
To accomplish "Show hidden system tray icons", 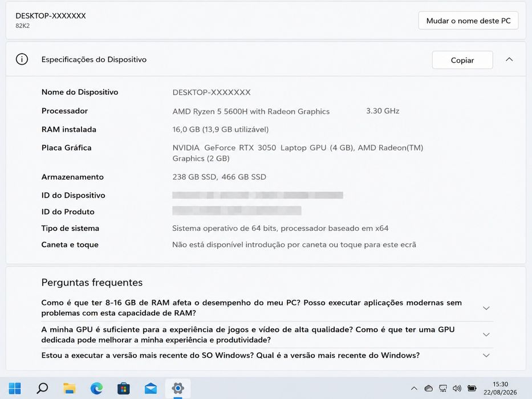I will tap(414, 388).
